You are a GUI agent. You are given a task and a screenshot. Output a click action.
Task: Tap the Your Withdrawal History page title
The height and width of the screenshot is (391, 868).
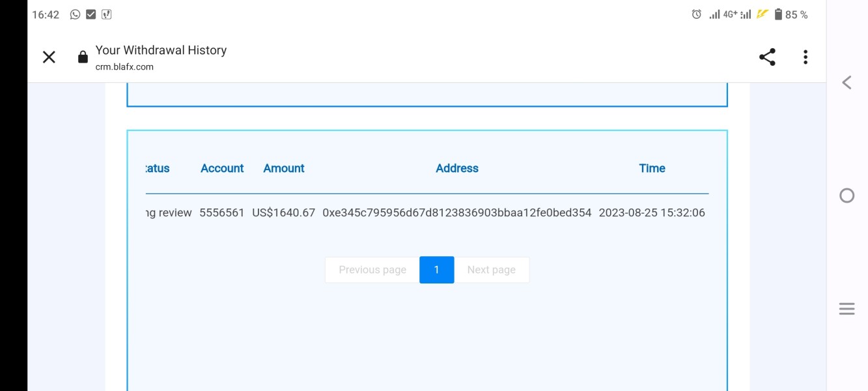pyautogui.click(x=161, y=50)
